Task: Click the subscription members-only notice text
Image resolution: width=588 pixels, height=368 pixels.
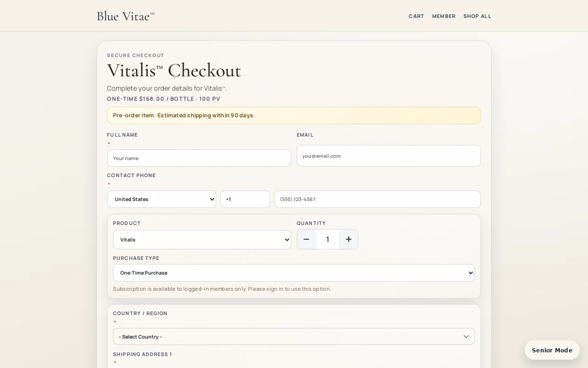Action: click(x=222, y=289)
